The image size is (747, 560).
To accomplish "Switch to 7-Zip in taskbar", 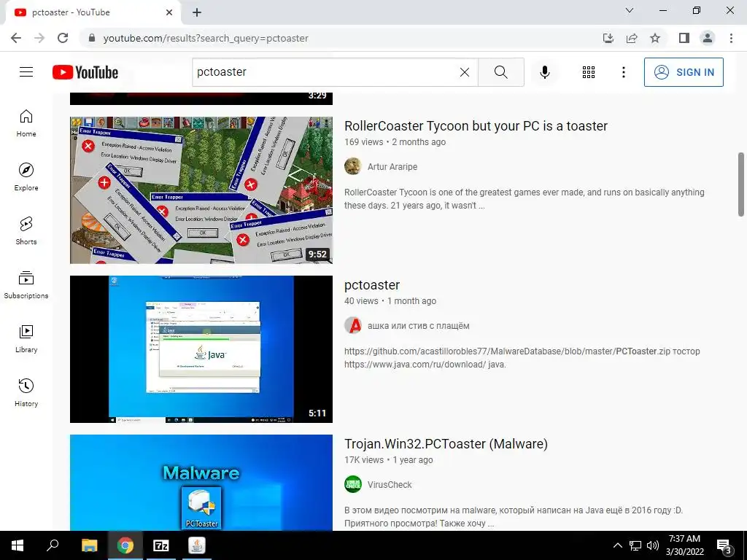I will (161, 545).
